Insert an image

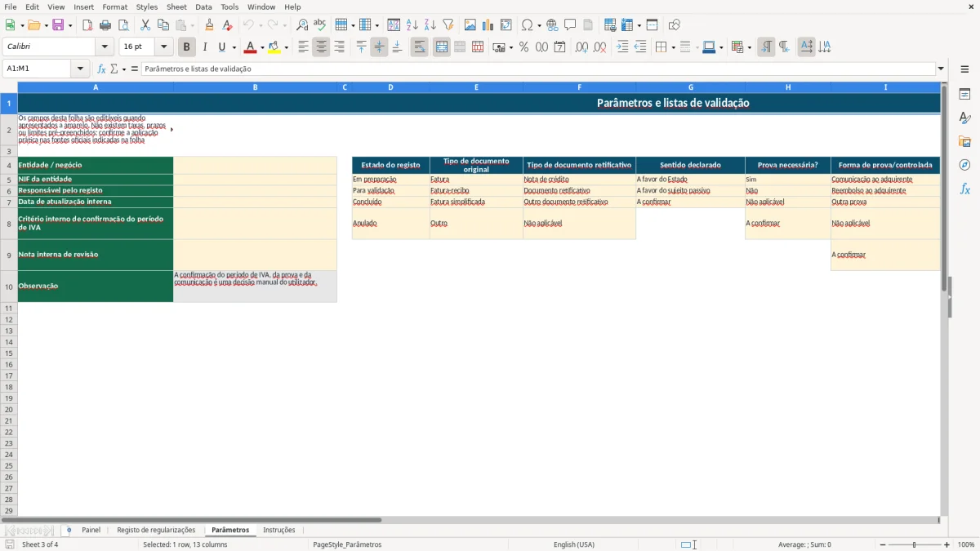click(470, 25)
